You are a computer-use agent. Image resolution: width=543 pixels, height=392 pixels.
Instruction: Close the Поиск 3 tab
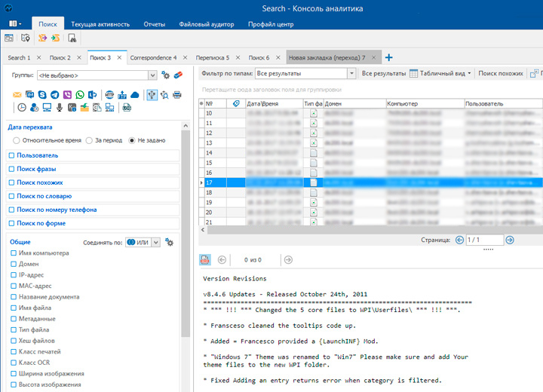119,57
